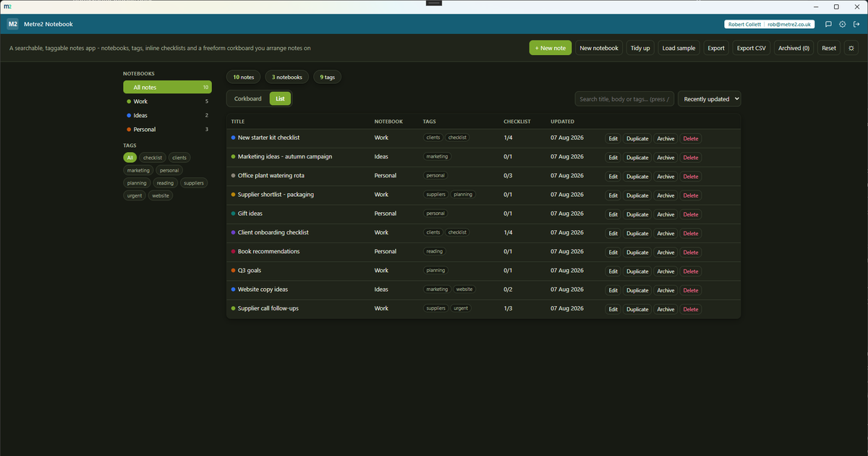
Task: Select the Personal notebook
Action: [167, 129]
